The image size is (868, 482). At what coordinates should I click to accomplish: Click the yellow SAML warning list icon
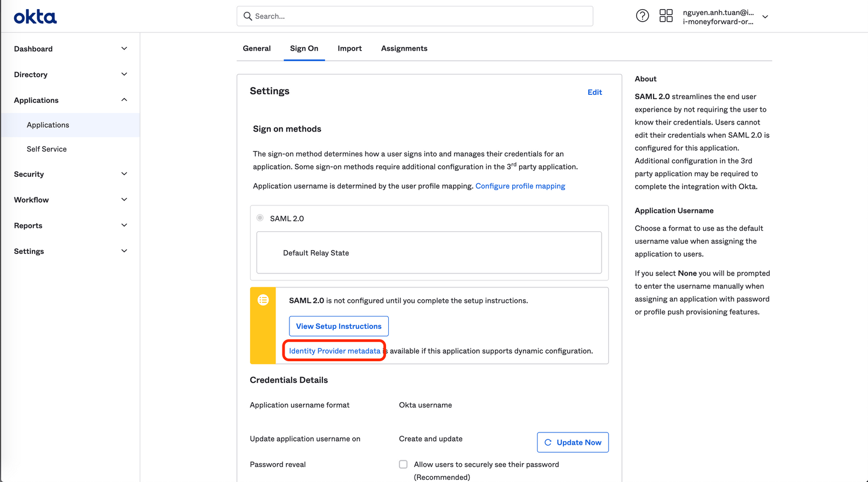click(263, 300)
